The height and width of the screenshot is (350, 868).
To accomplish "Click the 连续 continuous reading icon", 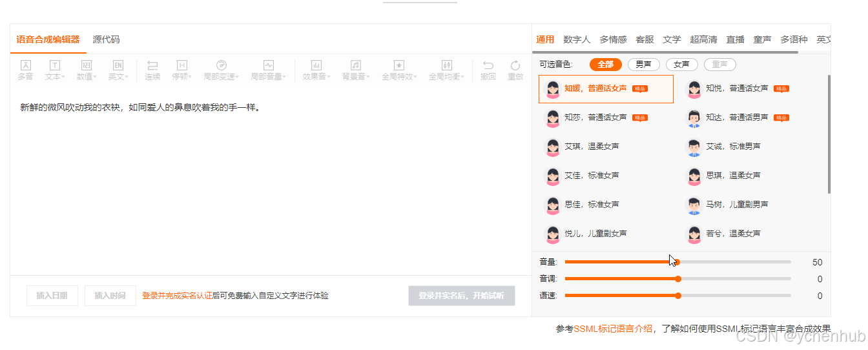I will (152, 70).
